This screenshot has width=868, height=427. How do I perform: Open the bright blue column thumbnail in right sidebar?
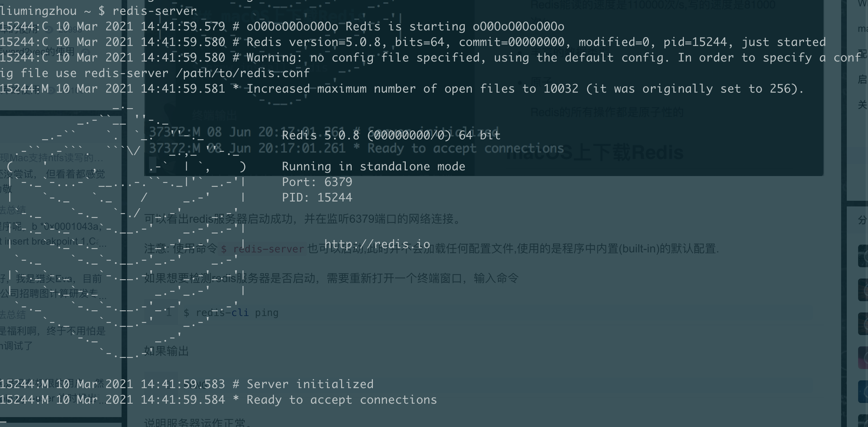click(863, 392)
